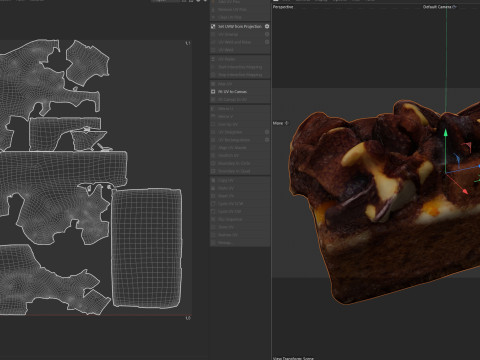Click the move icon beside Move label

pos(286,123)
